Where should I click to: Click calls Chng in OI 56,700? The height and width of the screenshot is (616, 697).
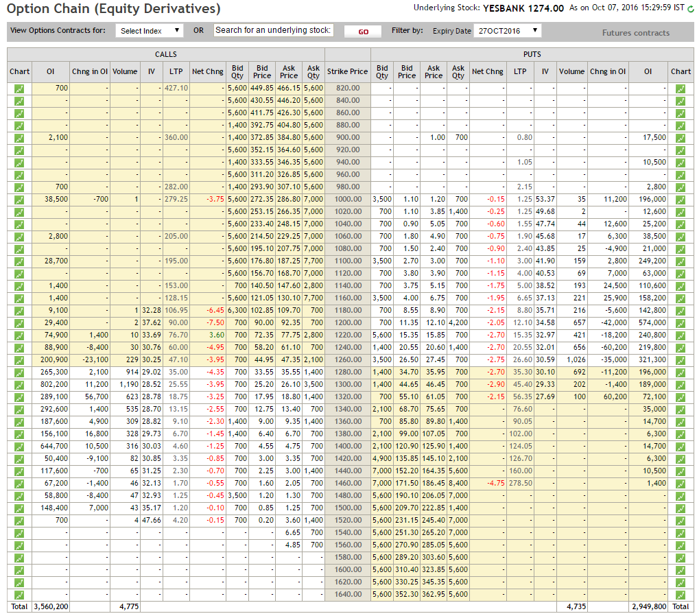tap(97, 397)
